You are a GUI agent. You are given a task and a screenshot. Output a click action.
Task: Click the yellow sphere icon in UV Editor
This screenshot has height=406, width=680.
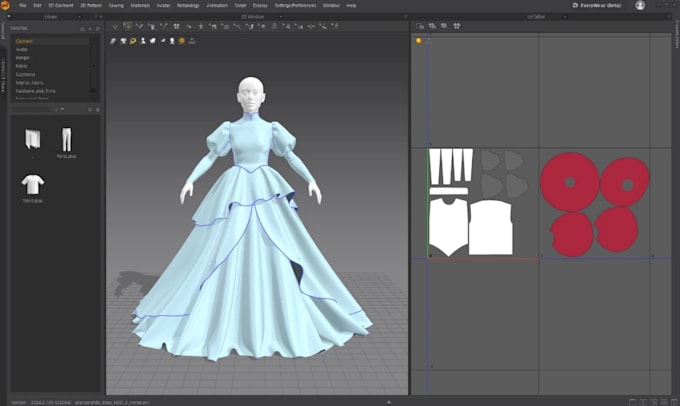pyautogui.click(x=418, y=41)
